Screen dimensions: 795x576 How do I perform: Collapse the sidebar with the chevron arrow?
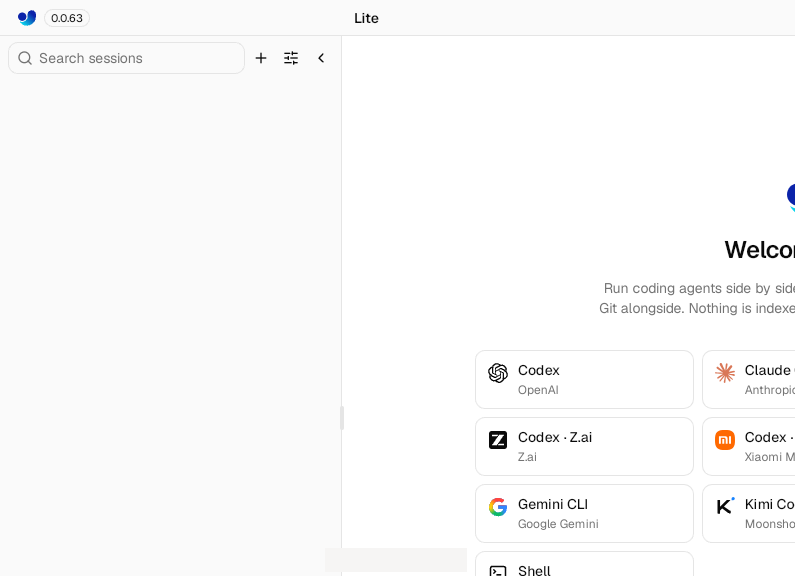(321, 58)
